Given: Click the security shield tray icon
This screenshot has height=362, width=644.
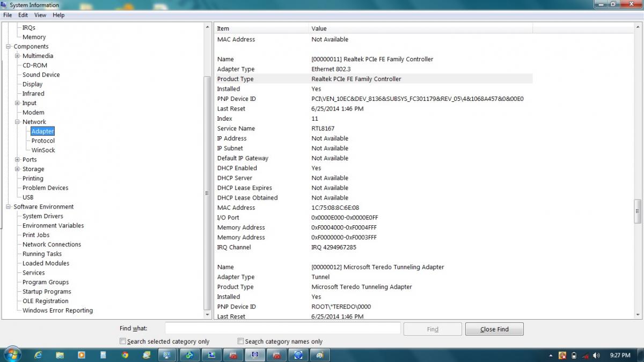Looking at the screenshot, I should (x=562, y=356).
